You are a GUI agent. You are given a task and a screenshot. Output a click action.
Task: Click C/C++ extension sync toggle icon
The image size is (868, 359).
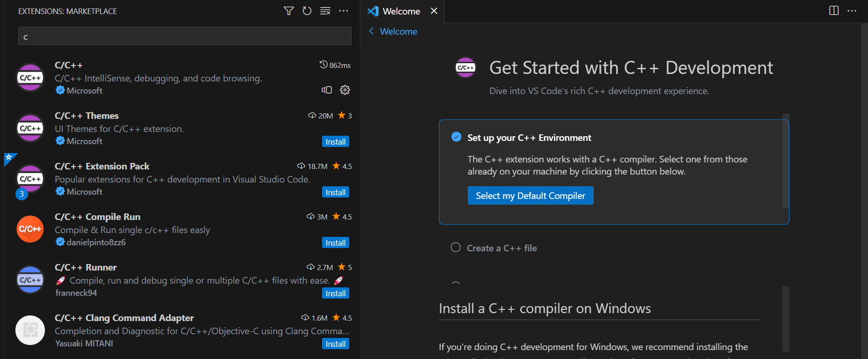tap(327, 90)
